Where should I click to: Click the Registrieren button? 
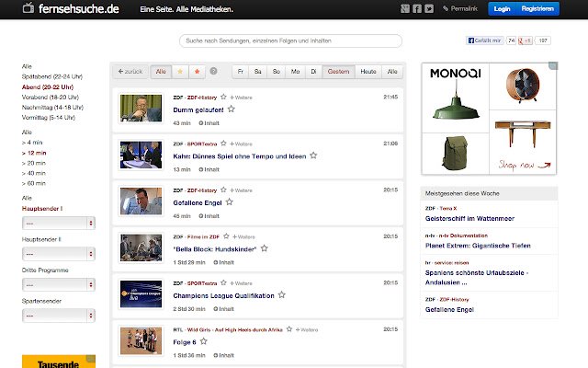537,8
